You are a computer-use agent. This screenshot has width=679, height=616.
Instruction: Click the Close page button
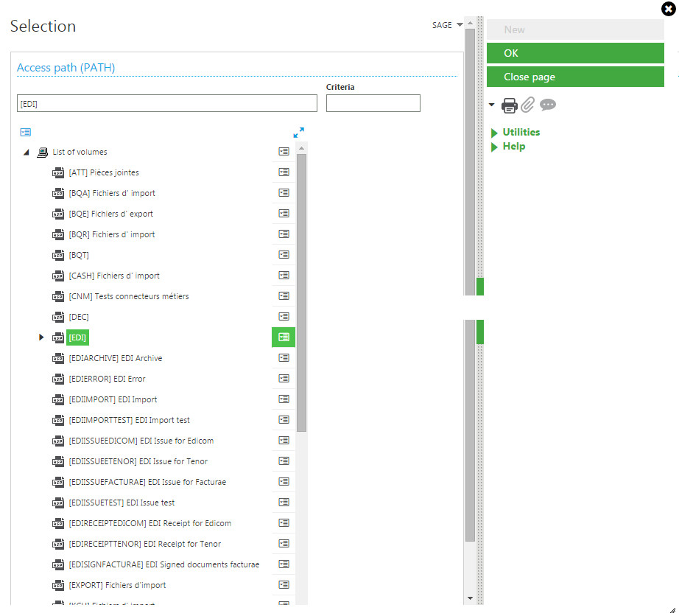pyautogui.click(x=575, y=77)
